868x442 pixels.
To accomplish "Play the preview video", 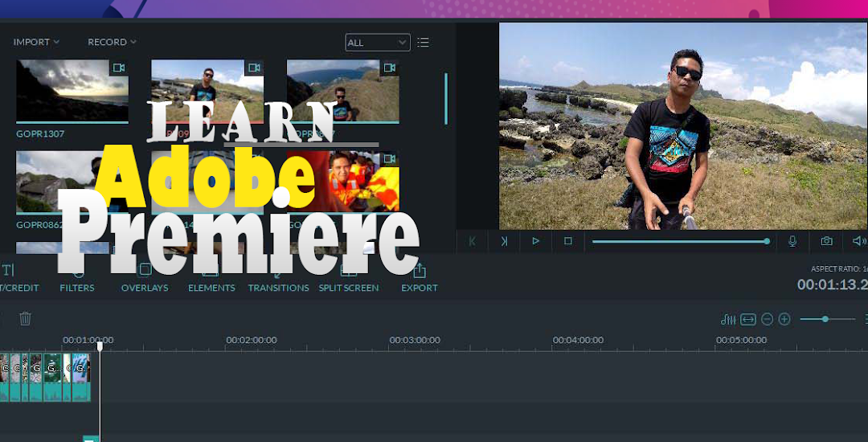I will (x=535, y=241).
